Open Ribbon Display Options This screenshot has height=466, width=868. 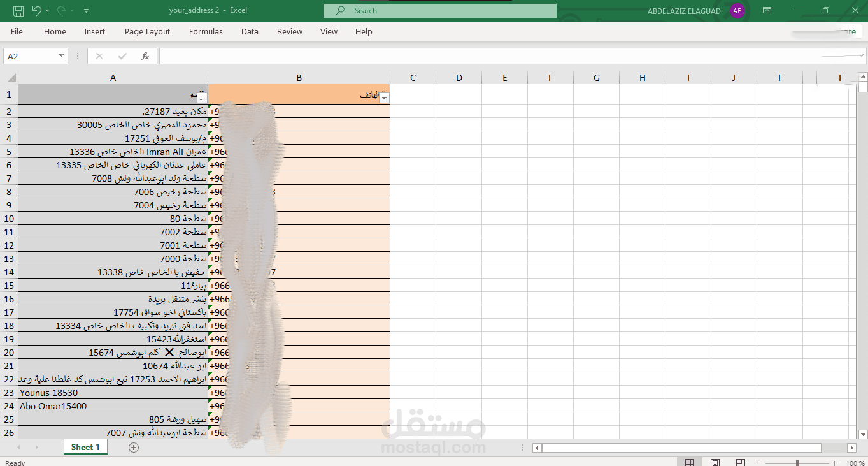(x=767, y=11)
